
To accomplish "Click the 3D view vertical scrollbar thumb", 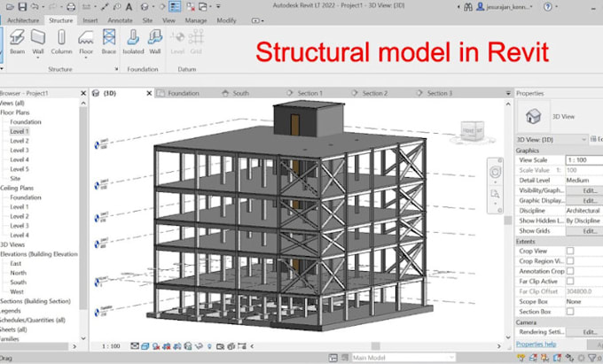I will tap(508, 221).
